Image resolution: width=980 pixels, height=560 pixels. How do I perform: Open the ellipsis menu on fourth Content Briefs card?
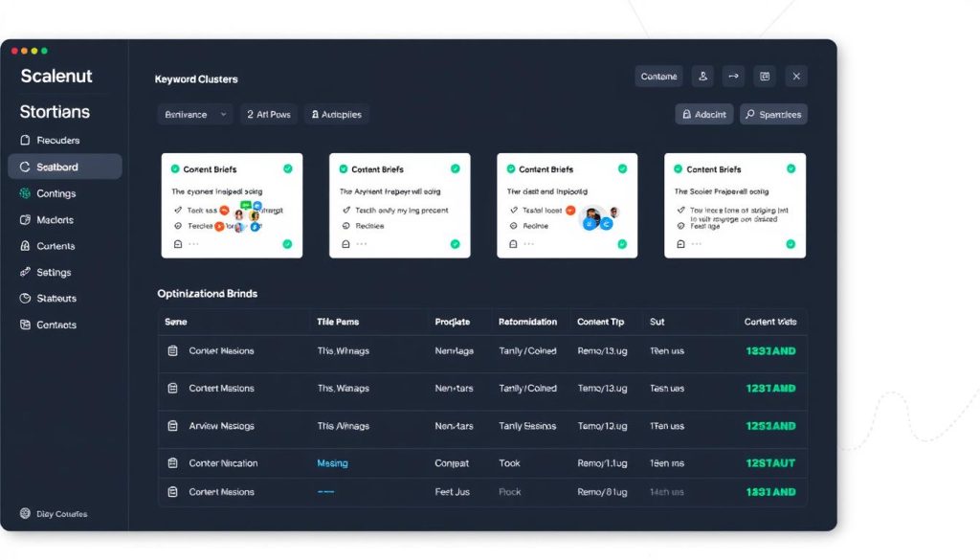coord(697,244)
